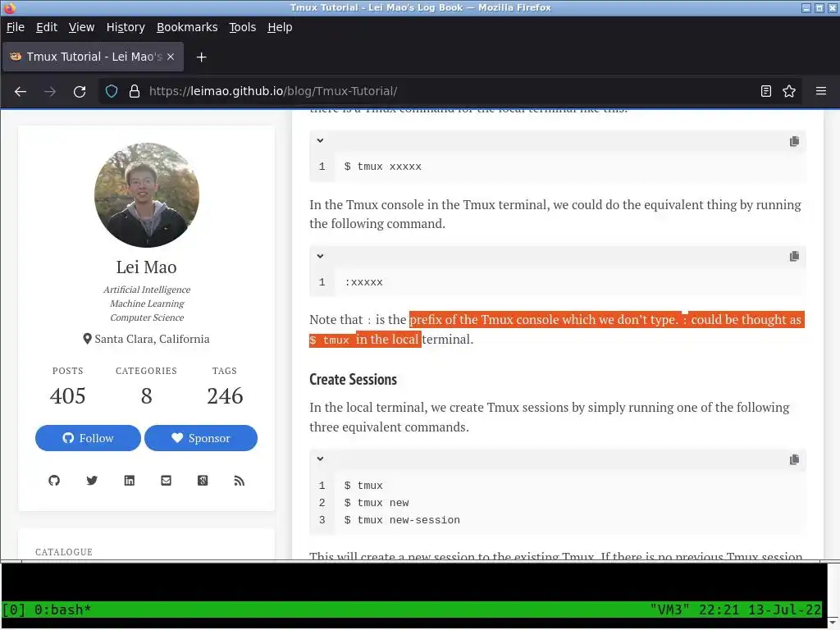Click the tmux session indicator '[0]'
This screenshot has width=840, height=630.
click(14, 610)
